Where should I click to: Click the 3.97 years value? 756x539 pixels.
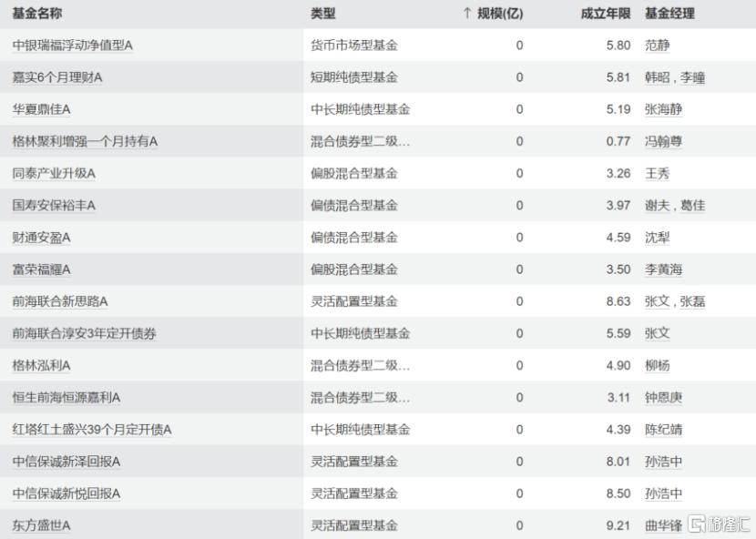pyautogui.click(x=618, y=206)
